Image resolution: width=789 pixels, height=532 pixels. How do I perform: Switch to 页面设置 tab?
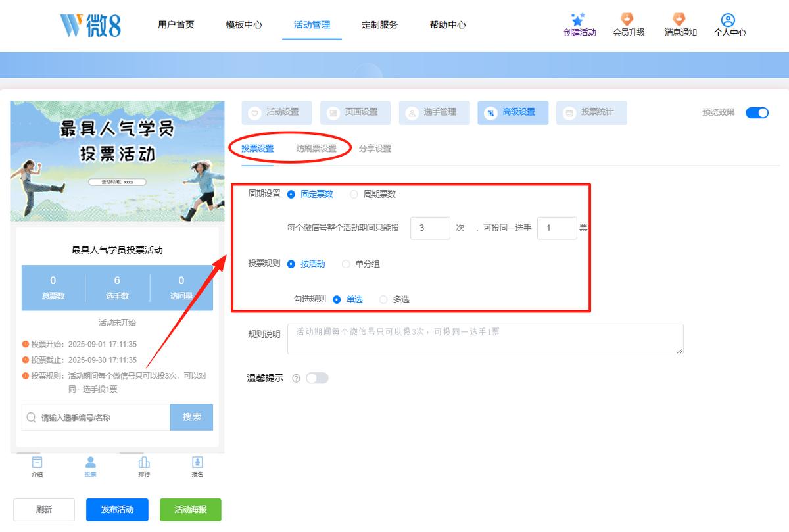(356, 112)
